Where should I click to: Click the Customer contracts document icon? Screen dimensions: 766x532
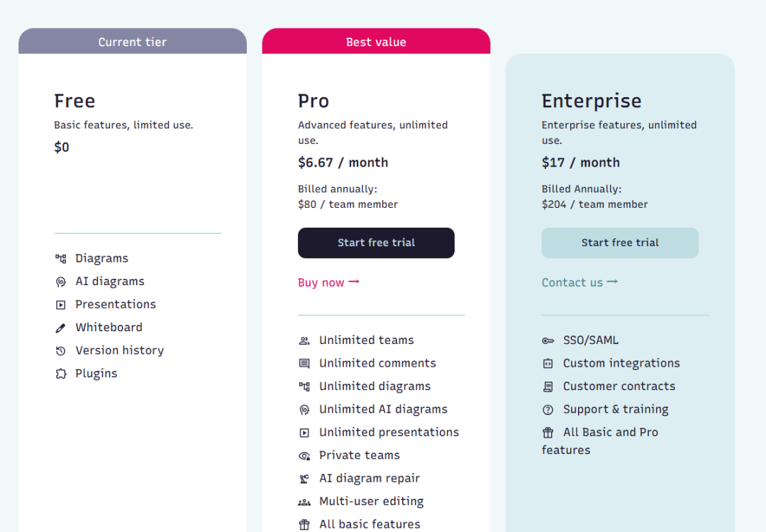pyautogui.click(x=548, y=387)
